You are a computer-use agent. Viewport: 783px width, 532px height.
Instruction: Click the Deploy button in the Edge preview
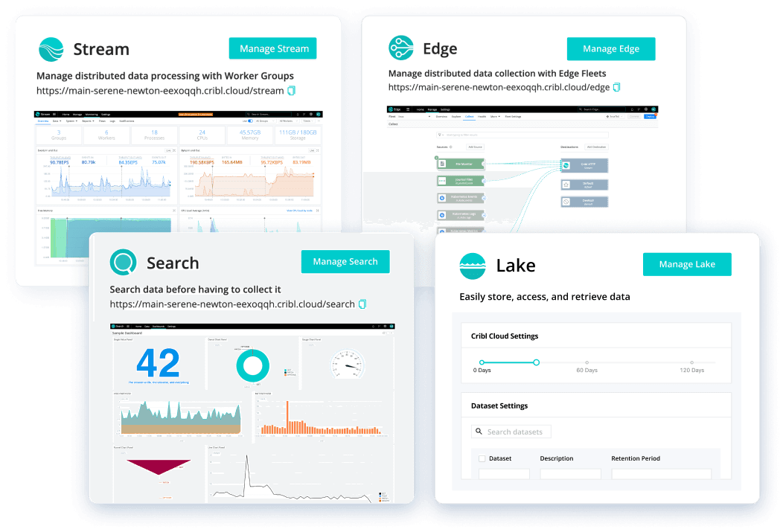[x=650, y=116]
